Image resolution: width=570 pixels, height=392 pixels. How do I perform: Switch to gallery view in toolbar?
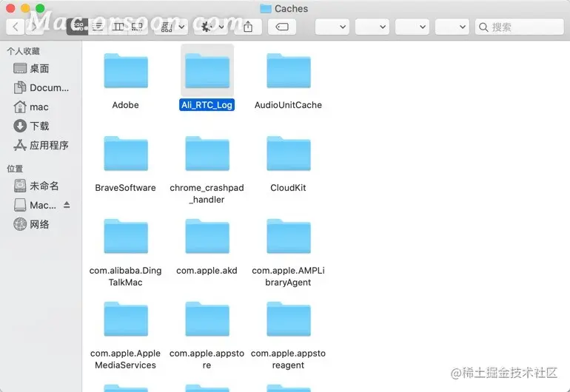point(138,27)
